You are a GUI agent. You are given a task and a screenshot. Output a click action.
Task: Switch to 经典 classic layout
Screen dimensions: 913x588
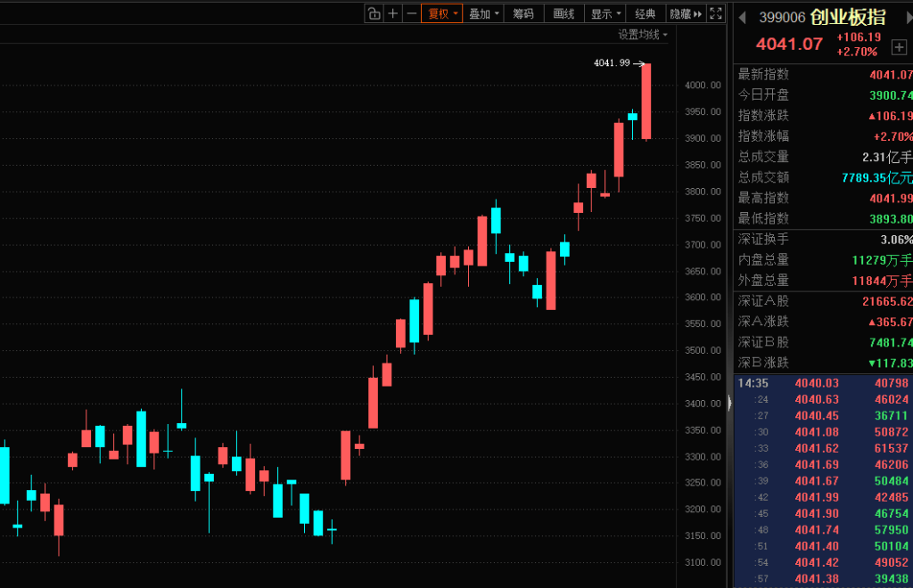pyautogui.click(x=646, y=13)
